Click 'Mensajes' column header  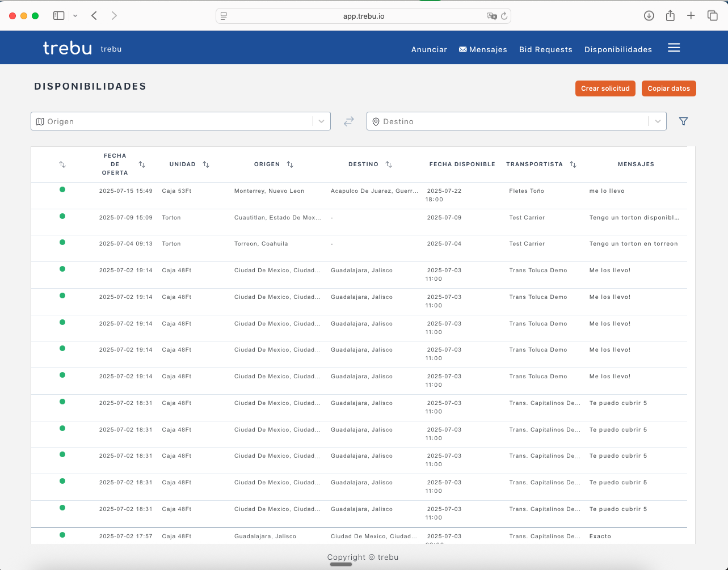click(x=636, y=164)
